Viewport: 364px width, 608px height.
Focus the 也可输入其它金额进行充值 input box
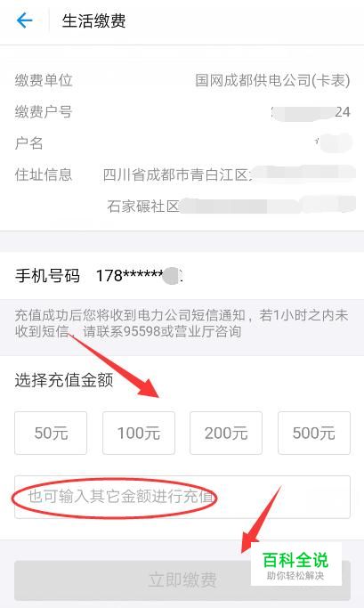click(x=182, y=497)
